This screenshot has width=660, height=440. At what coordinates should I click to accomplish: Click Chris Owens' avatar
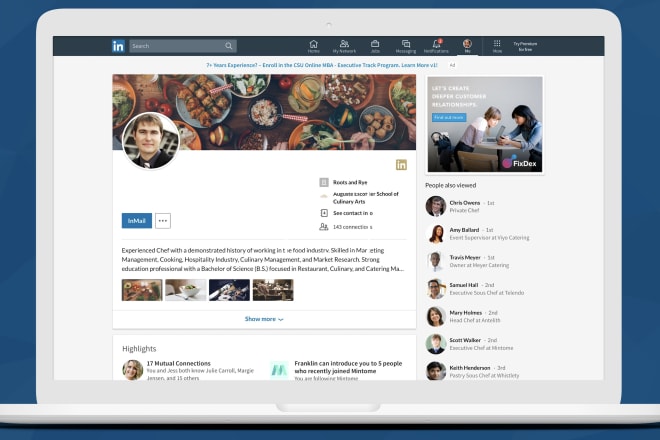click(436, 206)
